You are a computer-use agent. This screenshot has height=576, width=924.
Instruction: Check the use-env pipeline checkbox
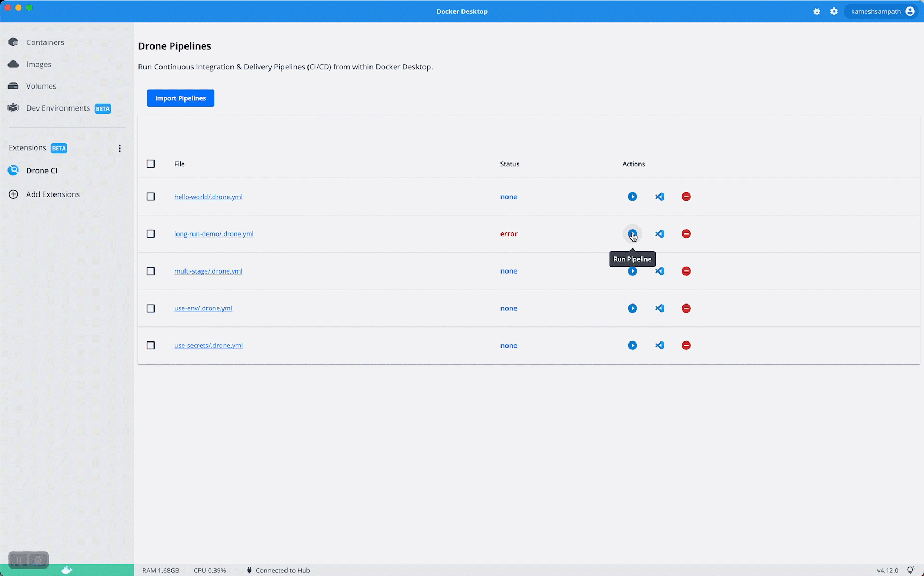coord(151,308)
